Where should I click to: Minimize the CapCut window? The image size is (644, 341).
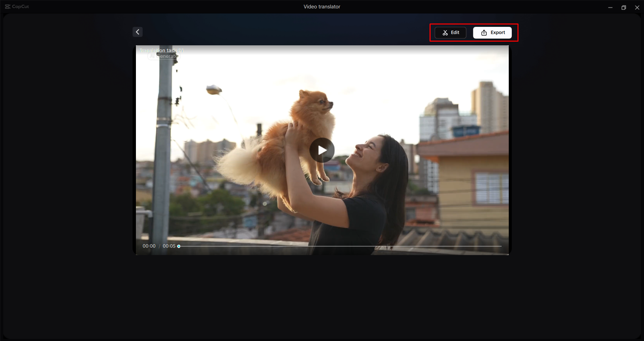tap(610, 7)
